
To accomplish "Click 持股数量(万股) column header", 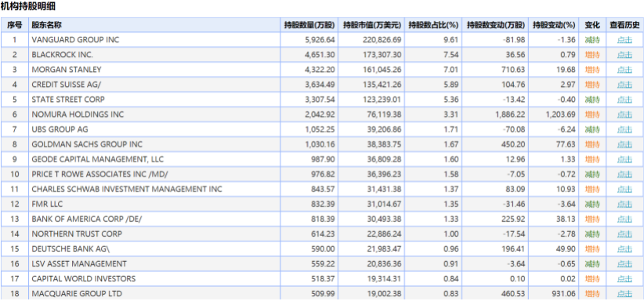I will [309, 25].
